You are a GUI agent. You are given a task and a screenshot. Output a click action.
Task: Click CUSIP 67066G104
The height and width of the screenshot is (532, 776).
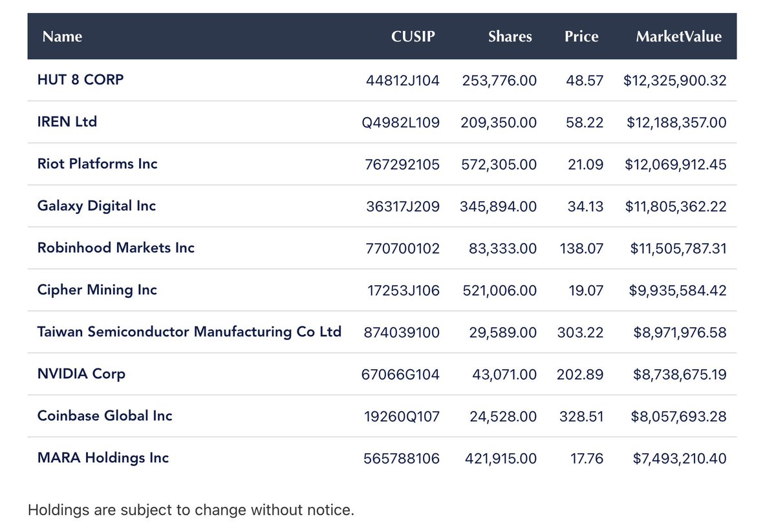(x=401, y=375)
